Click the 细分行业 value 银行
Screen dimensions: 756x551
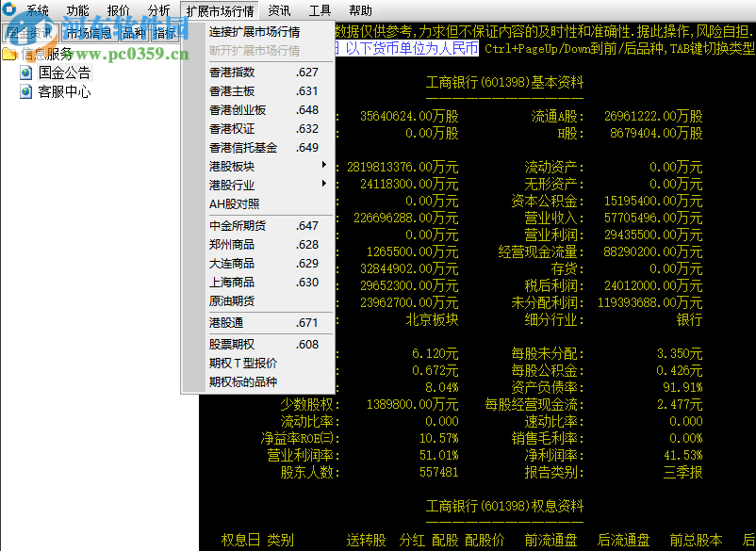coord(689,319)
